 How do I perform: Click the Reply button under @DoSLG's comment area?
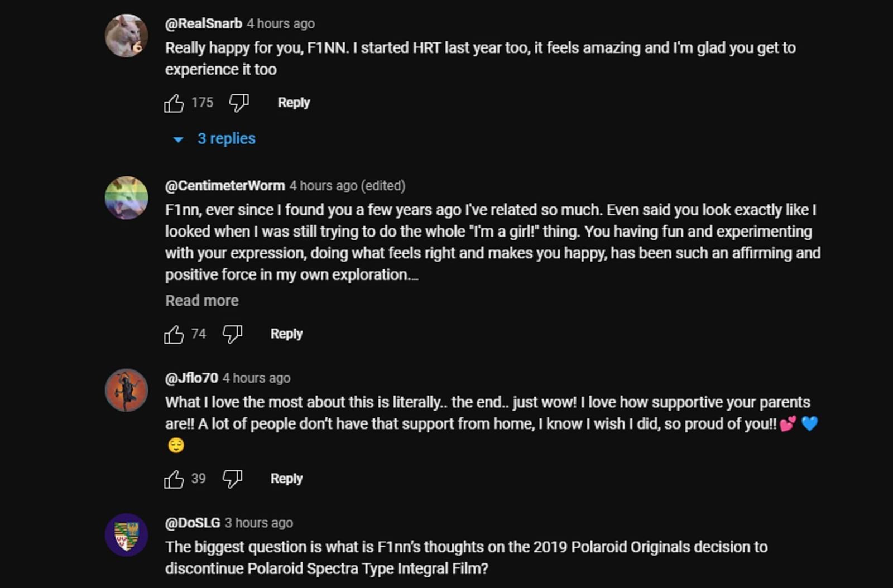pos(286,586)
